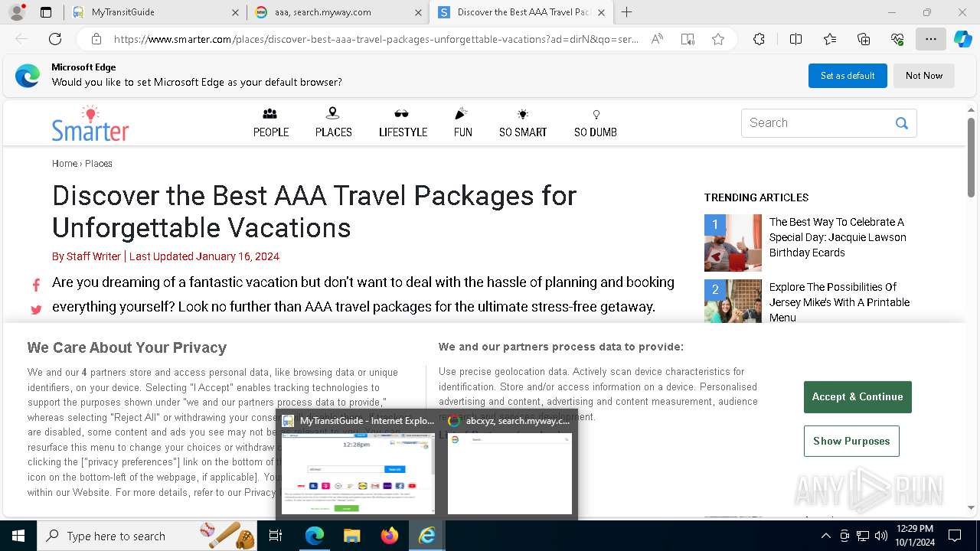The height and width of the screenshot is (551, 980).
Task: Select the Discover the Best AAA Travel tab
Action: click(521, 12)
